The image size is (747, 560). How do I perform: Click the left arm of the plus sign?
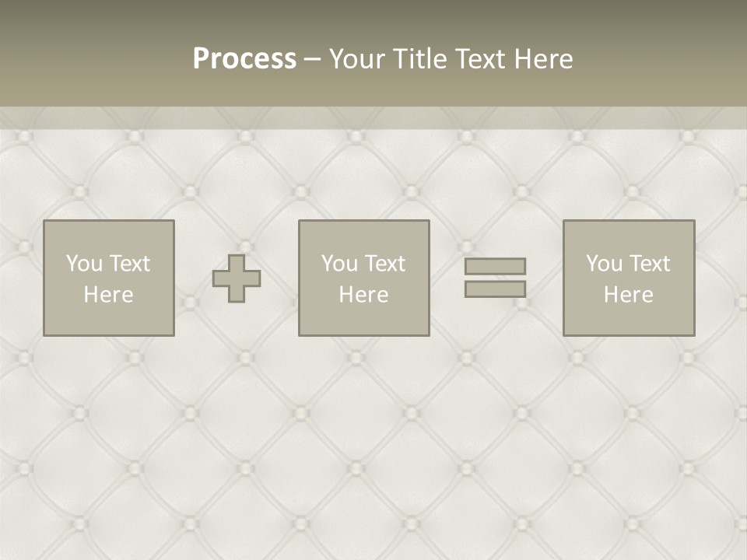click(220, 278)
